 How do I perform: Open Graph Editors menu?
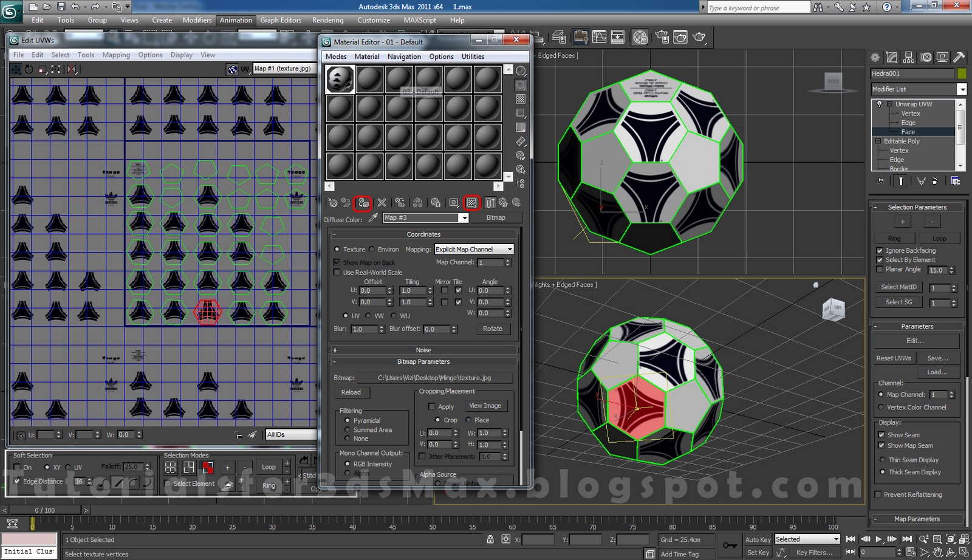click(x=281, y=20)
